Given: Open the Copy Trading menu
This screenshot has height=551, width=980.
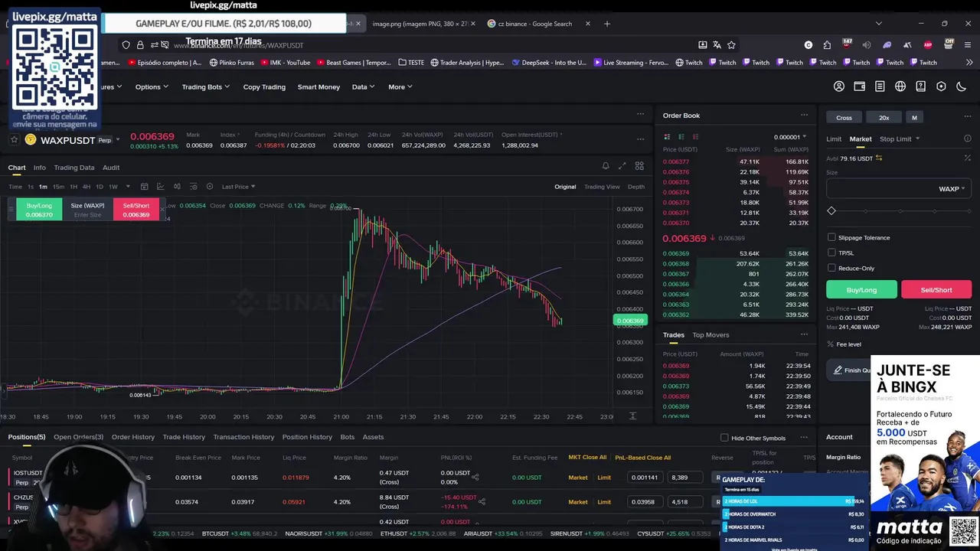Looking at the screenshot, I should click(x=264, y=86).
